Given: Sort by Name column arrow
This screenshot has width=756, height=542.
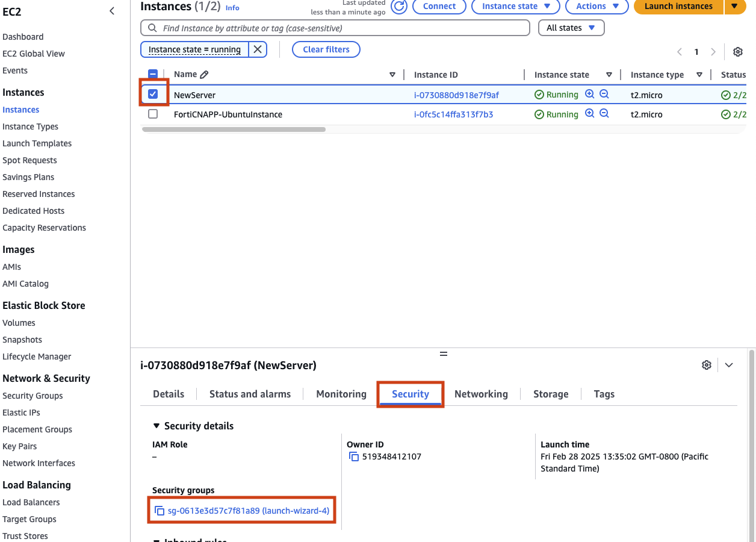Looking at the screenshot, I should point(392,75).
